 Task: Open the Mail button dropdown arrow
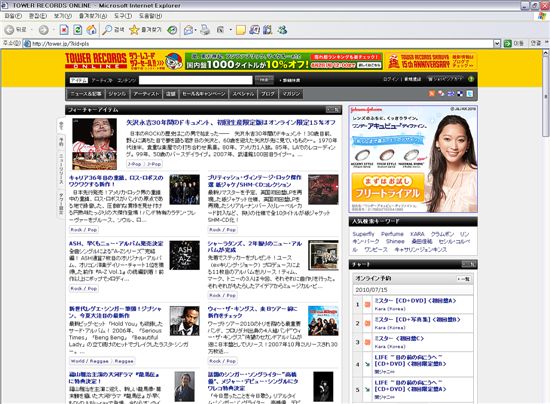pyautogui.click(x=195, y=30)
